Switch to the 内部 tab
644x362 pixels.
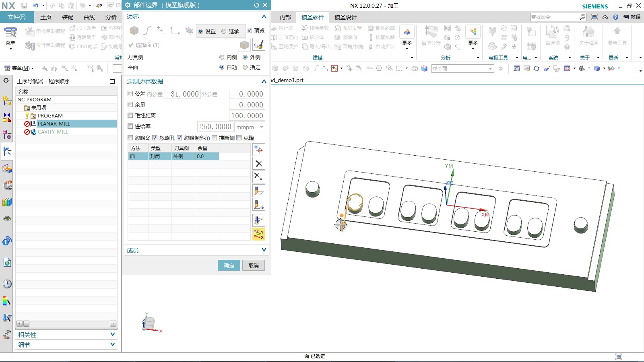tap(285, 17)
